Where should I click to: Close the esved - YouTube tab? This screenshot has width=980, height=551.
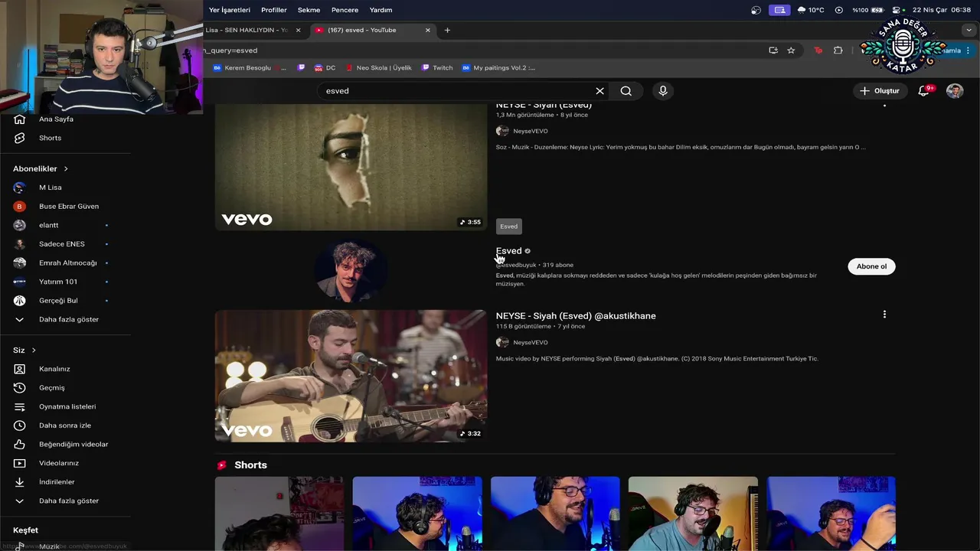coord(428,30)
